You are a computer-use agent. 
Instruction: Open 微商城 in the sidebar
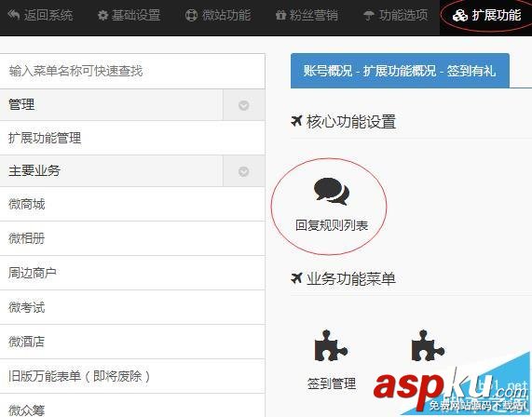coord(132,204)
